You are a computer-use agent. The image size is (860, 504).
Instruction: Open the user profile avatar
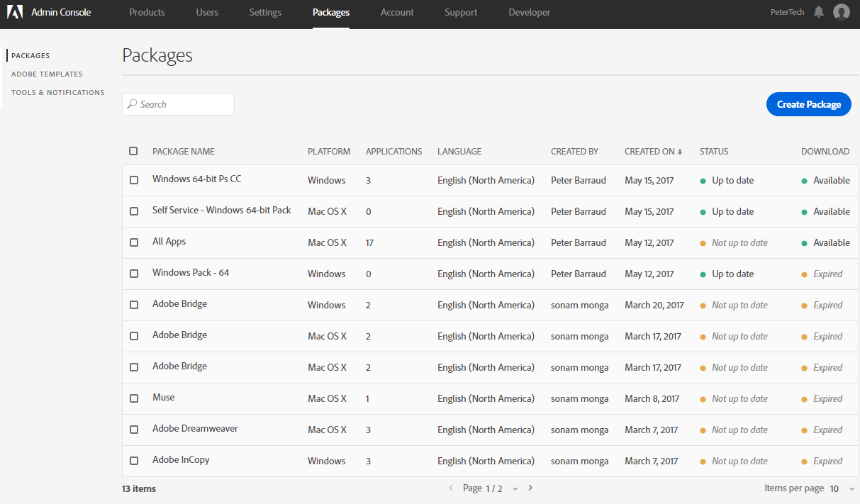842,12
